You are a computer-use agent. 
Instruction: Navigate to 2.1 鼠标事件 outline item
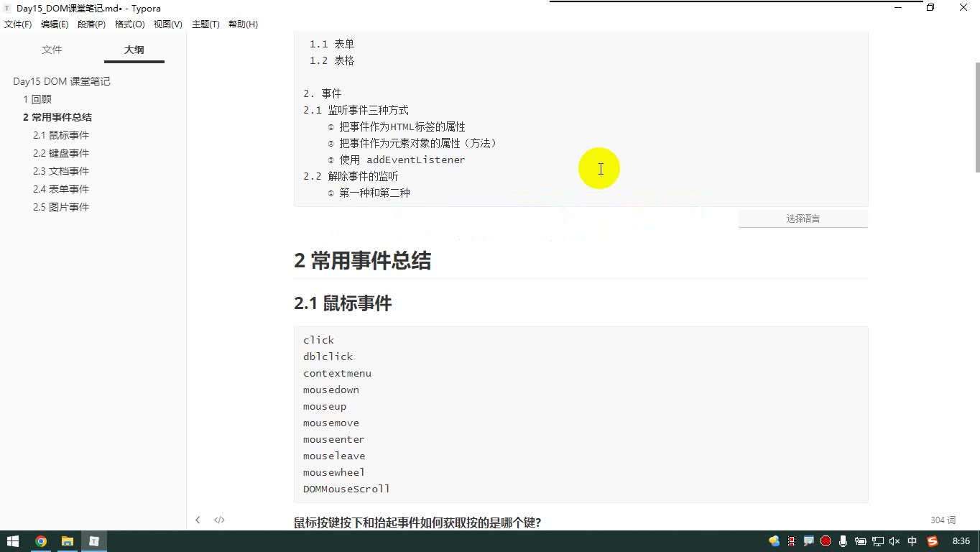coord(61,135)
